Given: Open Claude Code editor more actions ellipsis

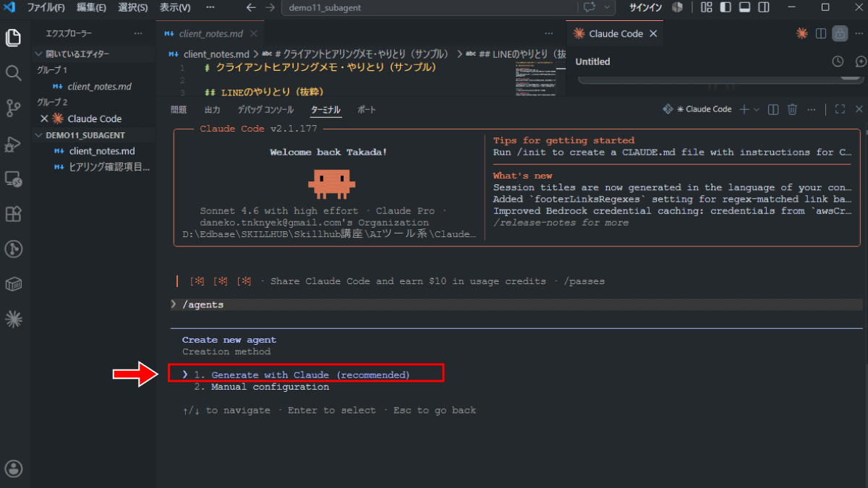Looking at the screenshot, I should [859, 33].
